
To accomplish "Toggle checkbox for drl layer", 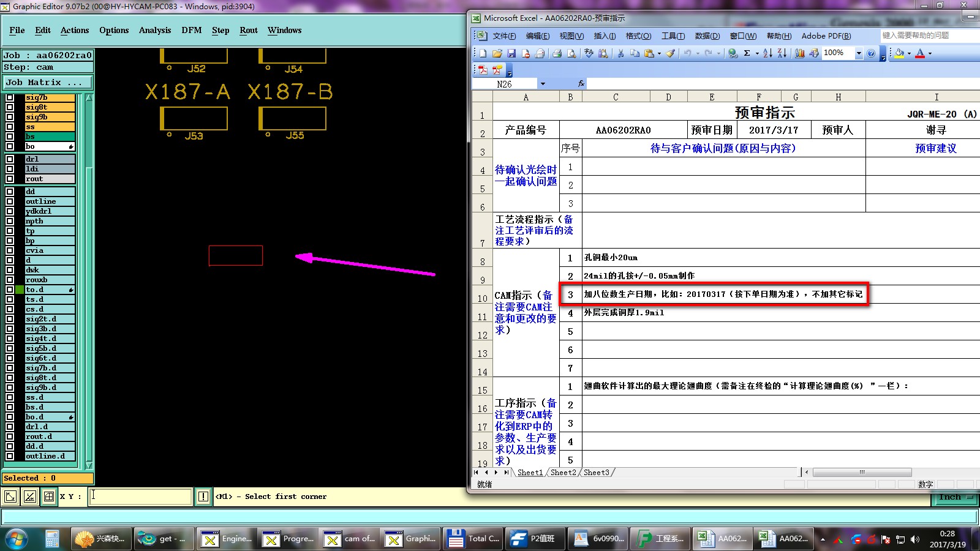I will (x=10, y=159).
